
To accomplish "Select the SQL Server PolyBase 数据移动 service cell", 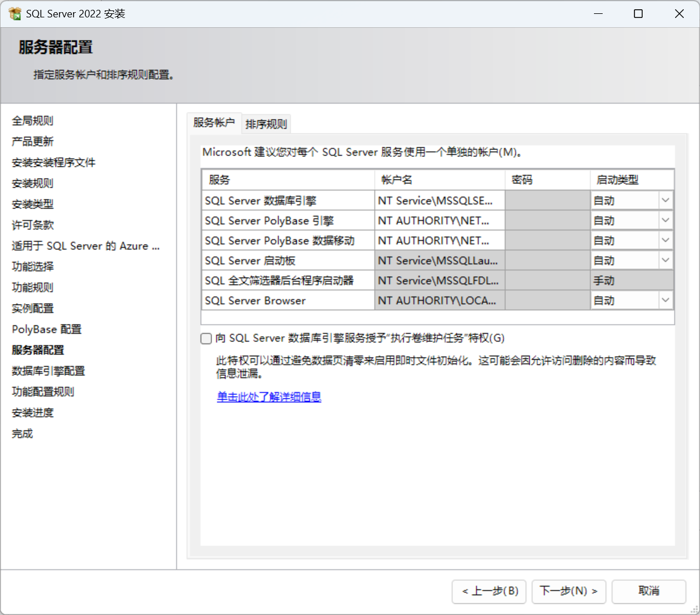I will pyautogui.click(x=288, y=240).
